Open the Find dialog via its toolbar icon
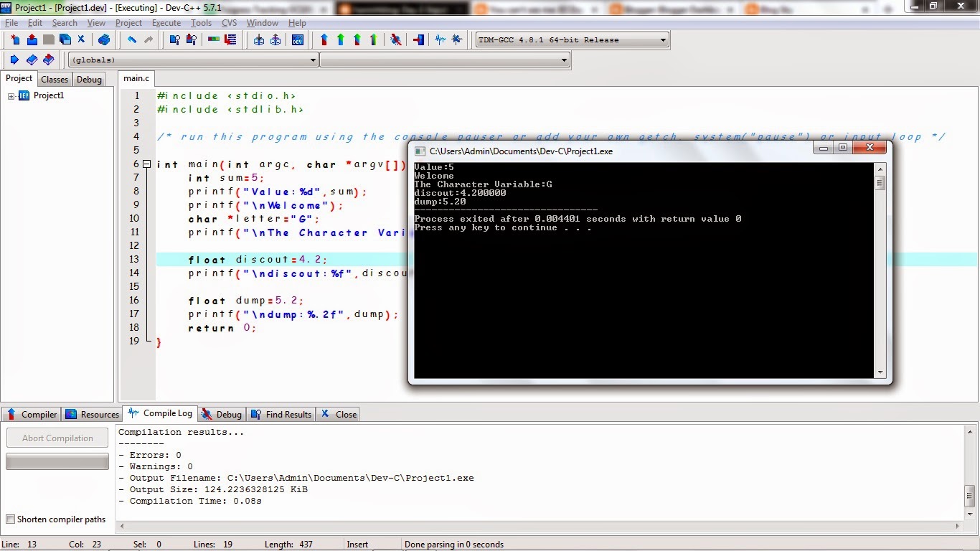This screenshot has width=980, height=551. click(x=175, y=39)
